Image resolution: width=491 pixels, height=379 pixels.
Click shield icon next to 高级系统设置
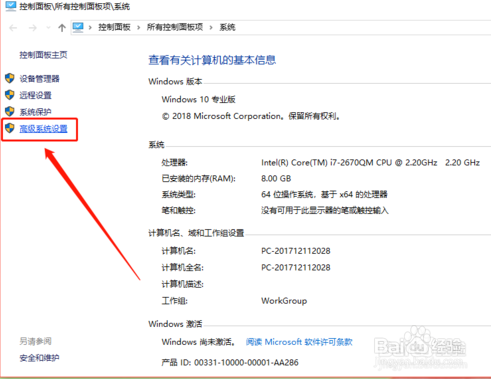pos(10,128)
